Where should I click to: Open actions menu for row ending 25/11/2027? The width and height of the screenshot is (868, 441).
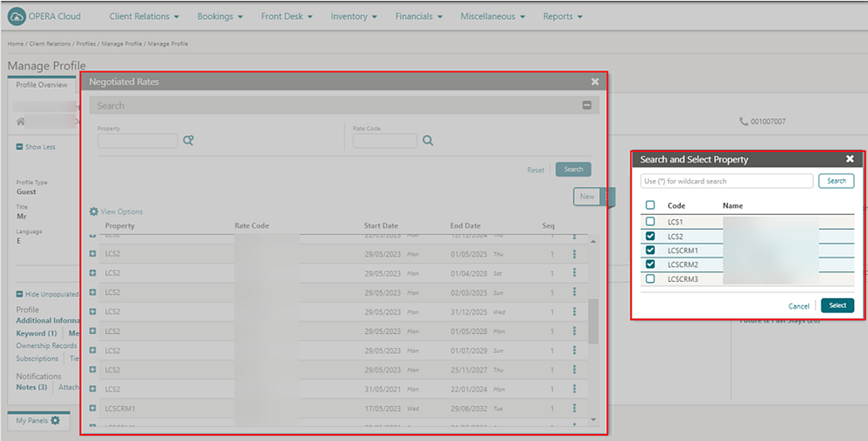point(574,370)
